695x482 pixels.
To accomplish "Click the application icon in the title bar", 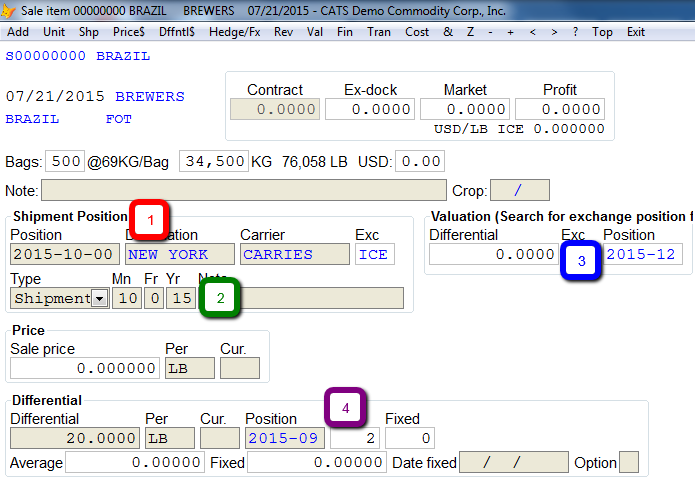I will click(x=8, y=11).
